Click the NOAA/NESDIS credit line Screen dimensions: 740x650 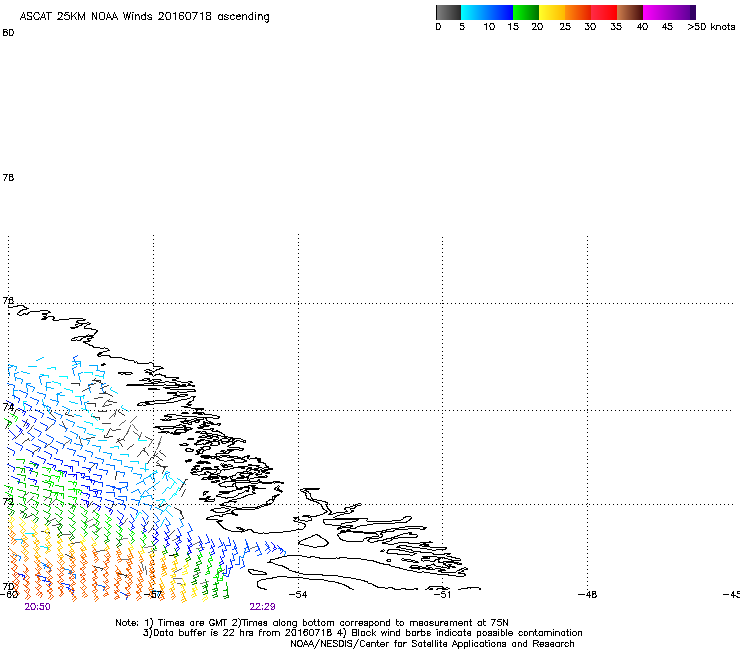click(x=432, y=644)
